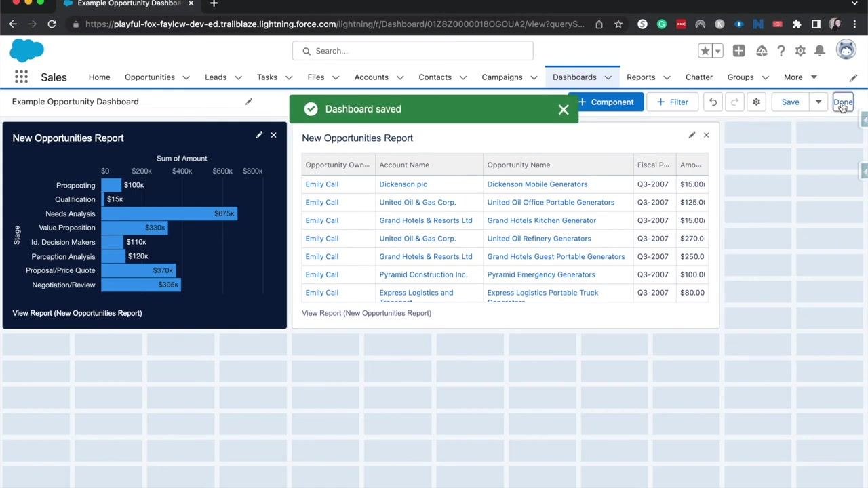Reload the browser page
Viewport: 868px width, 488px height.
(52, 24)
